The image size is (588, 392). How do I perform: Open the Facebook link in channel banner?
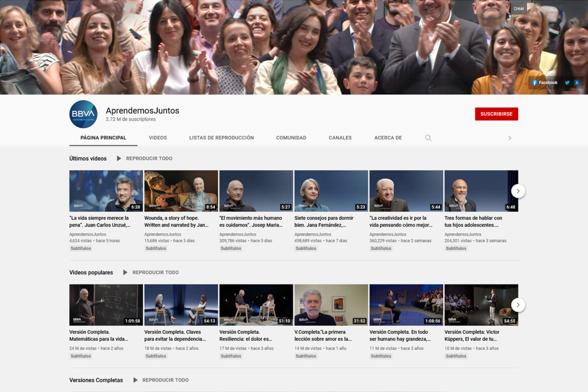(545, 83)
